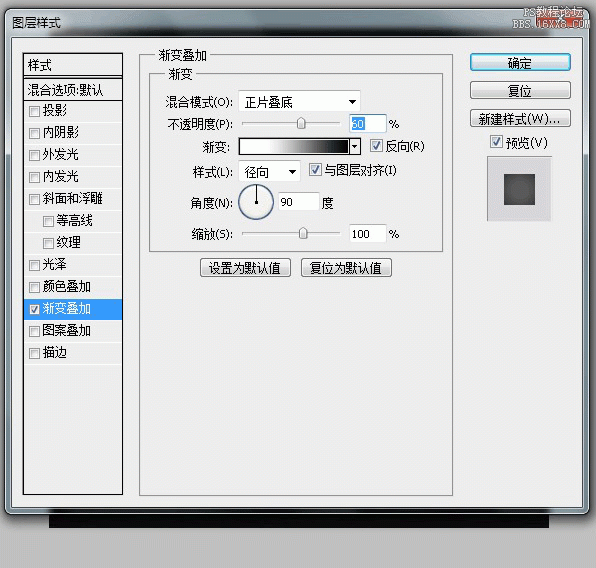Focus the angle value field showing 90
Image resolution: width=596 pixels, height=568 pixels.
click(299, 201)
